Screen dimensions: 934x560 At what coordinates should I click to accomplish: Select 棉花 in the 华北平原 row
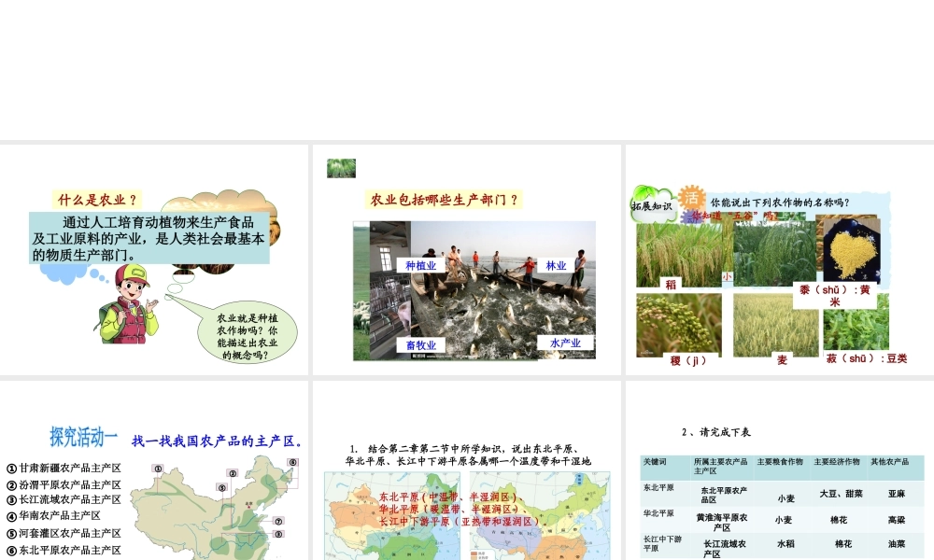tap(839, 520)
